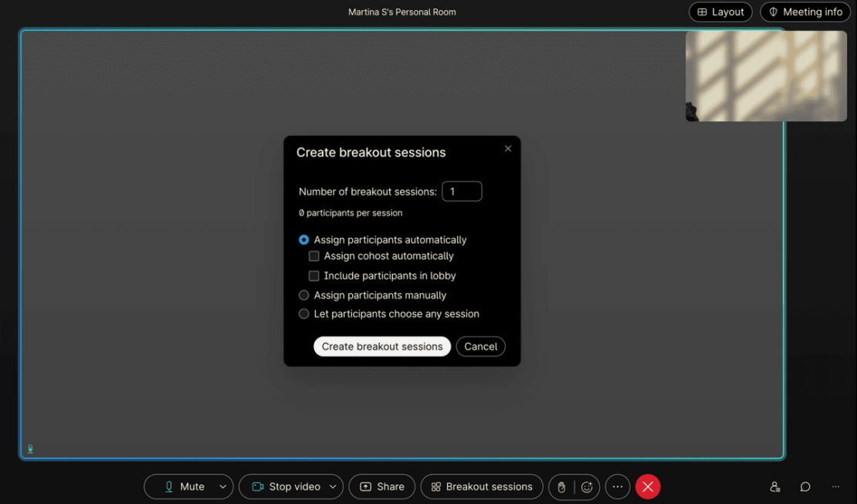This screenshot has width=857, height=504.
Task: Open more panel options on the right
Action: coord(835,486)
